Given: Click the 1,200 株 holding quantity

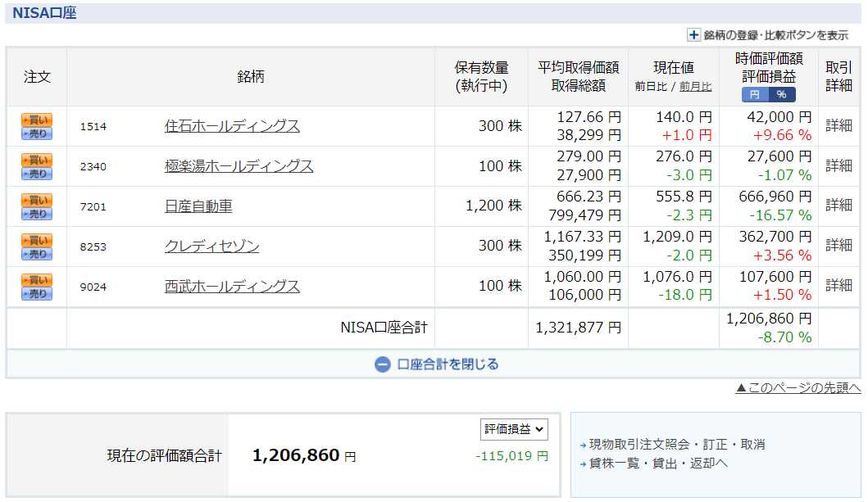Looking at the screenshot, I should (x=493, y=206).
